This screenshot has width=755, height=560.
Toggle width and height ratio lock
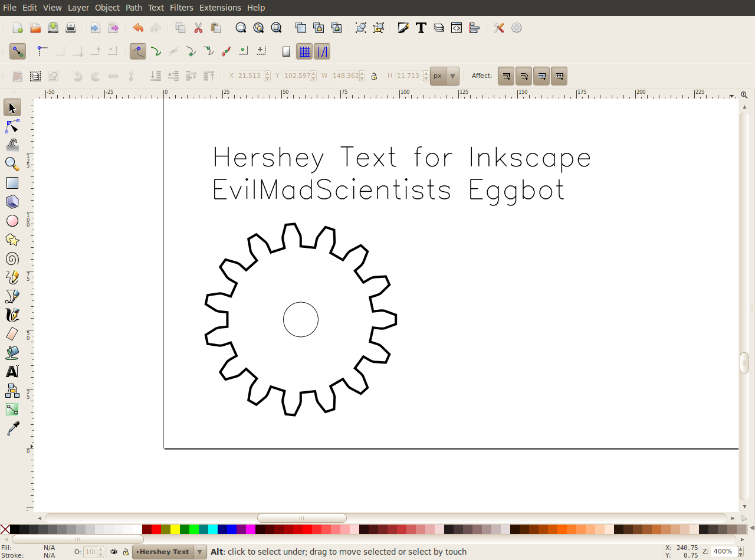(374, 76)
